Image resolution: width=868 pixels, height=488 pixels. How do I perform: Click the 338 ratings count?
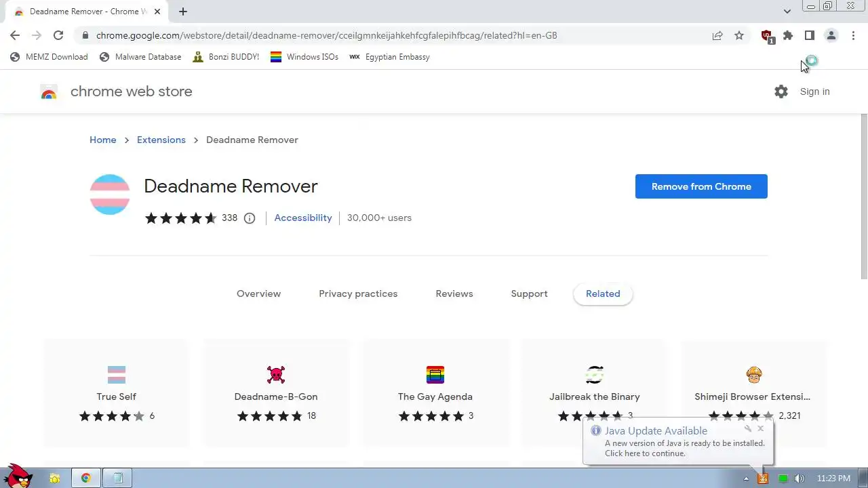pos(230,218)
